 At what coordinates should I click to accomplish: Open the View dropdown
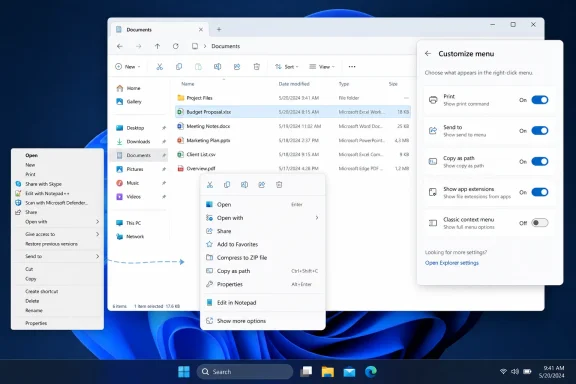pyautogui.click(x=322, y=67)
